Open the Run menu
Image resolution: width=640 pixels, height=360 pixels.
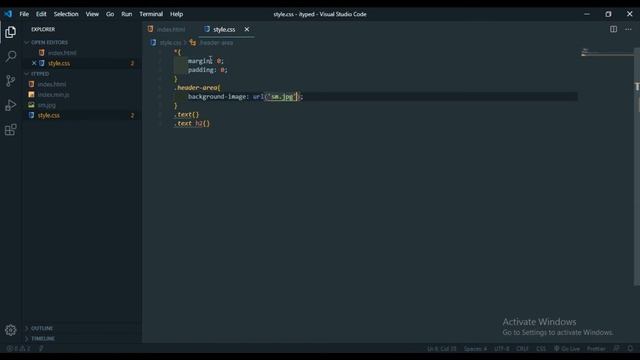pos(127,14)
